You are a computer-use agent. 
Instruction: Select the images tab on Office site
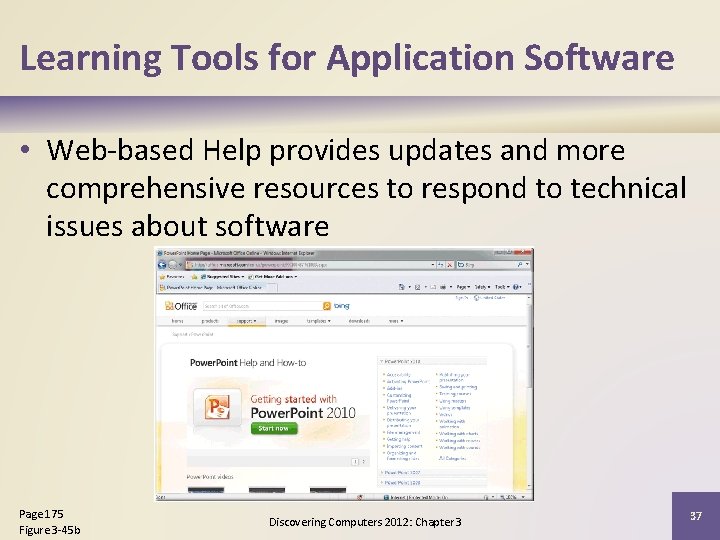[x=281, y=321]
